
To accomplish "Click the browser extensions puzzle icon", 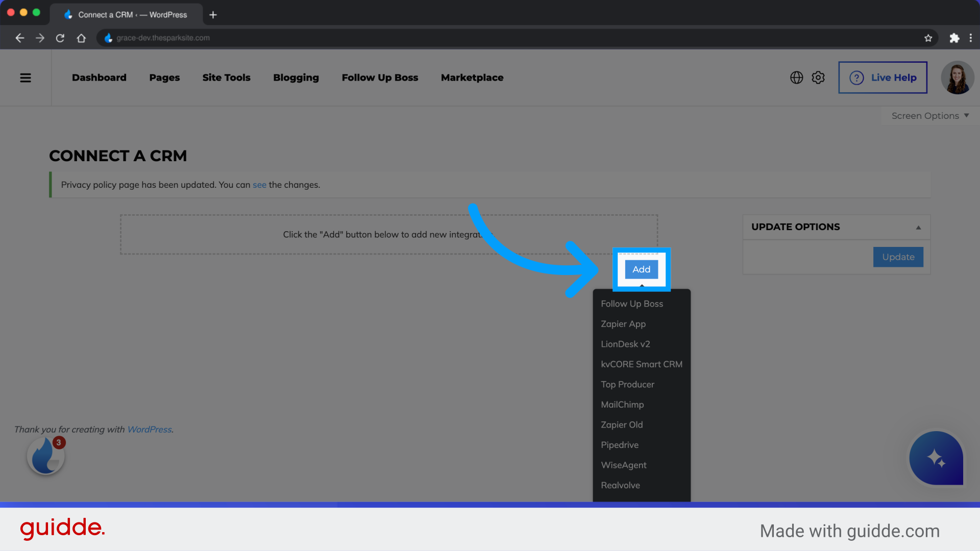I will [x=954, y=38].
